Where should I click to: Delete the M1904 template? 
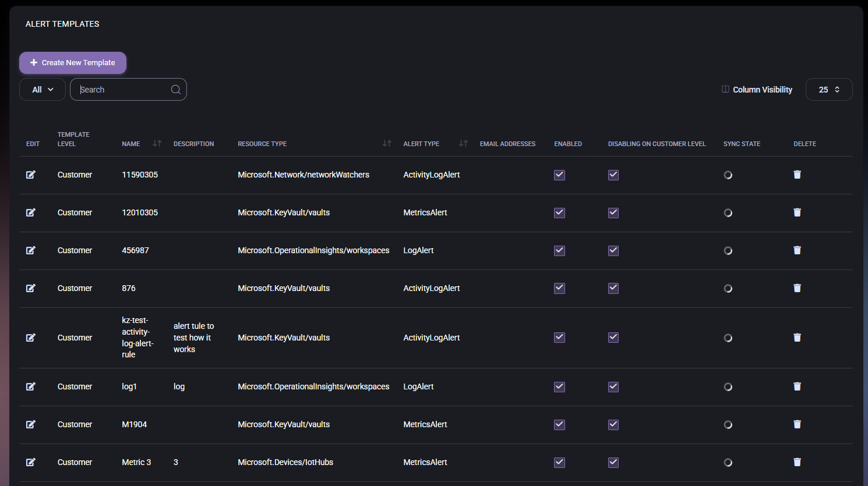pos(797,424)
